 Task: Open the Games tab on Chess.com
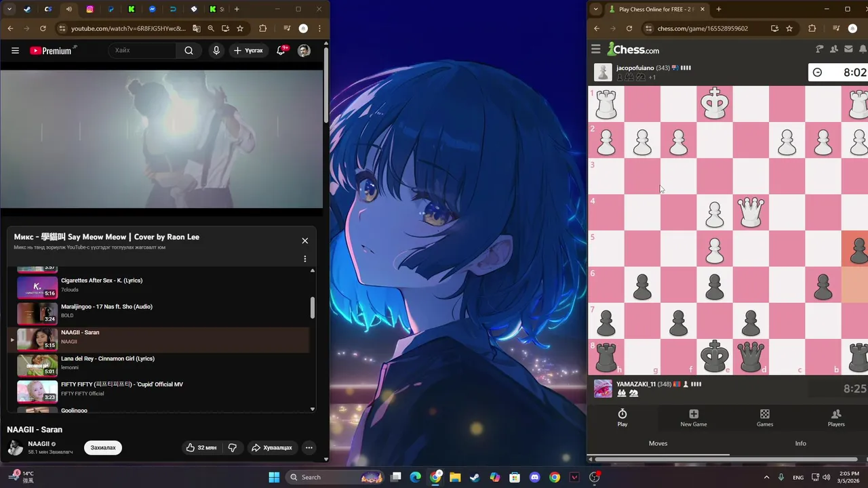click(x=765, y=418)
